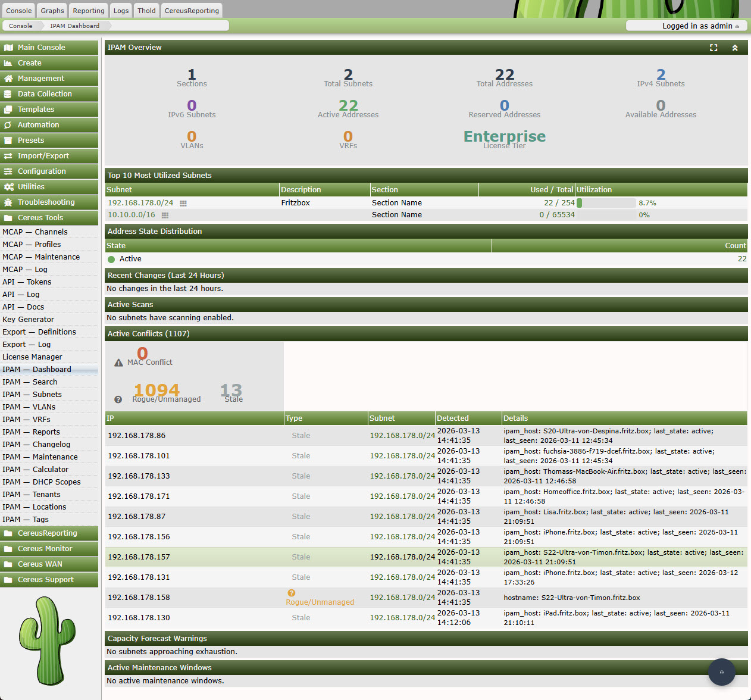The image size is (751, 700).
Task: Click the Templates pages icon
Action: click(8, 109)
